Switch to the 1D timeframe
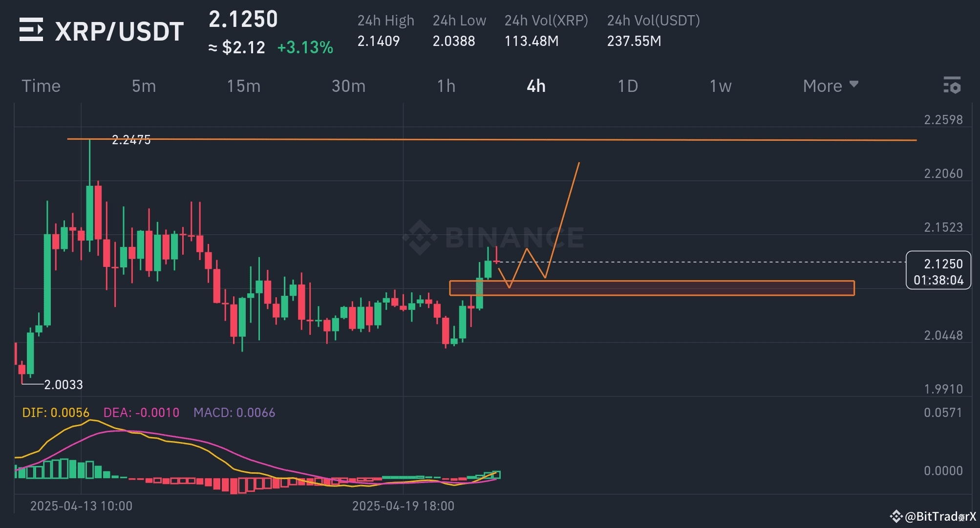 627,86
